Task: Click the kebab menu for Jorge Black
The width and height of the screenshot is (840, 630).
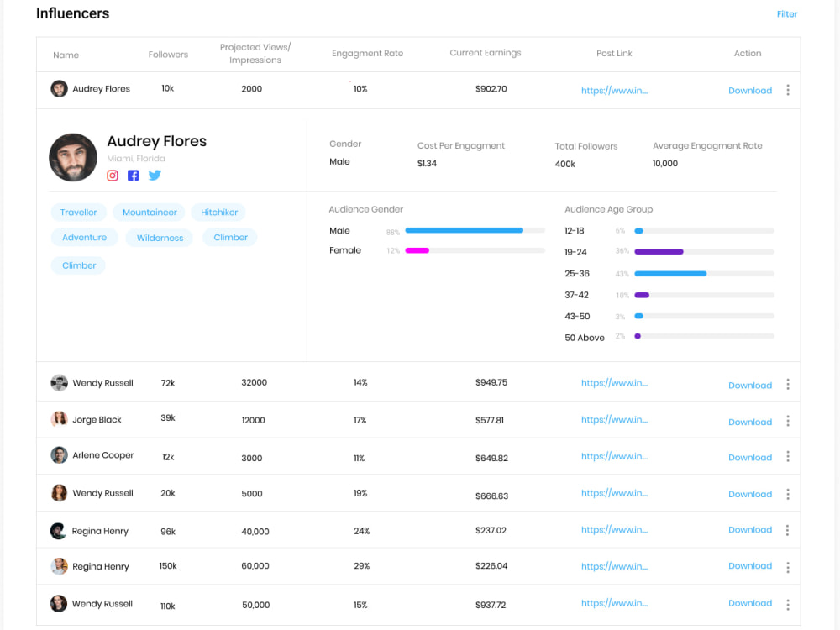Action: [788, 421]
